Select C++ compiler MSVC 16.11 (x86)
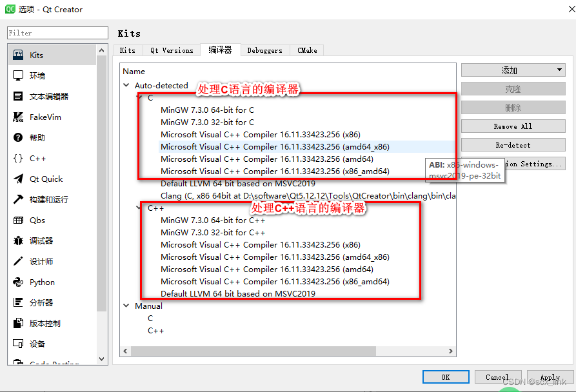The image size is (576, 392). 261,244
